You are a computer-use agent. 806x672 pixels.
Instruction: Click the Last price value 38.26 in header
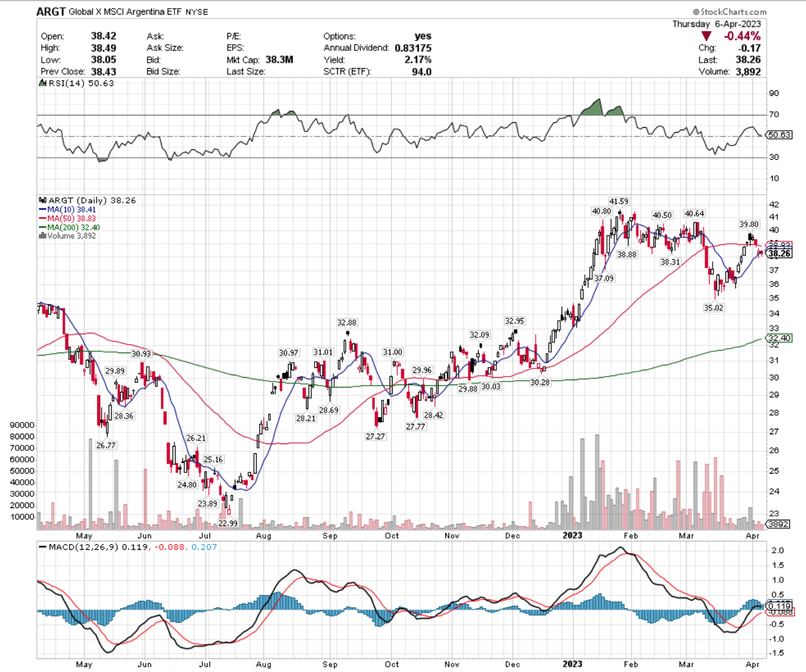(x=748, y=60)
